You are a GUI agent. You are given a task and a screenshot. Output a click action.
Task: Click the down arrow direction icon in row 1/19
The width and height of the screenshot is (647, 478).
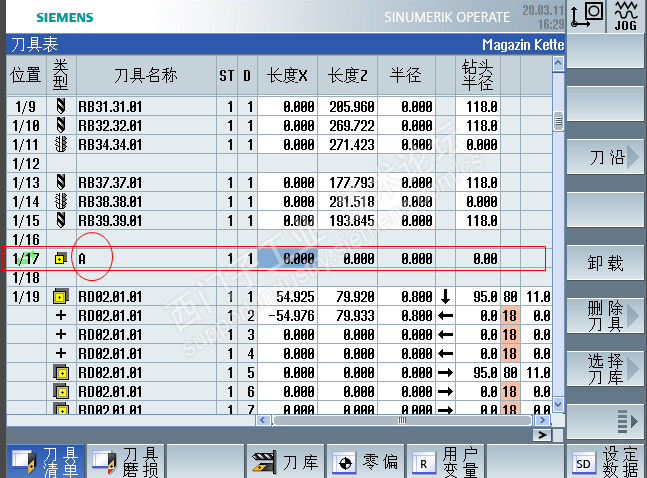[445, 296]
